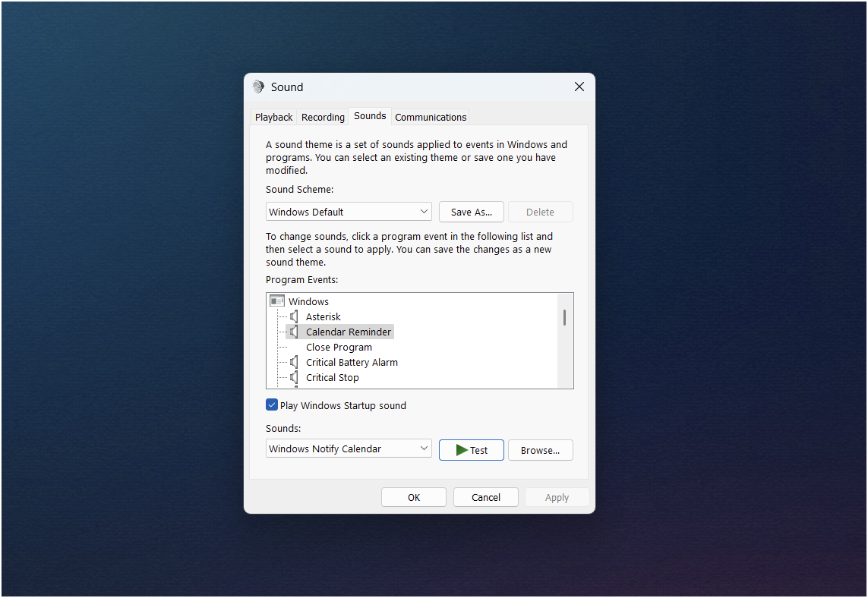Select the Critical Stop event
868x598 pixels.
[332, 377]
